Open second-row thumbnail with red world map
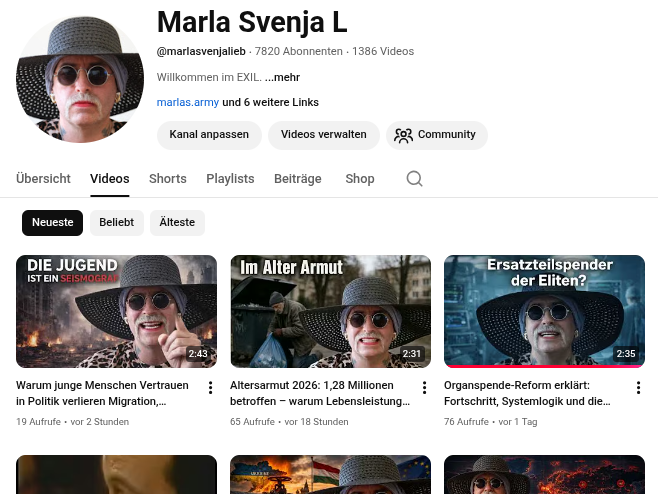 pyautogui.click(x=544, y=475)
